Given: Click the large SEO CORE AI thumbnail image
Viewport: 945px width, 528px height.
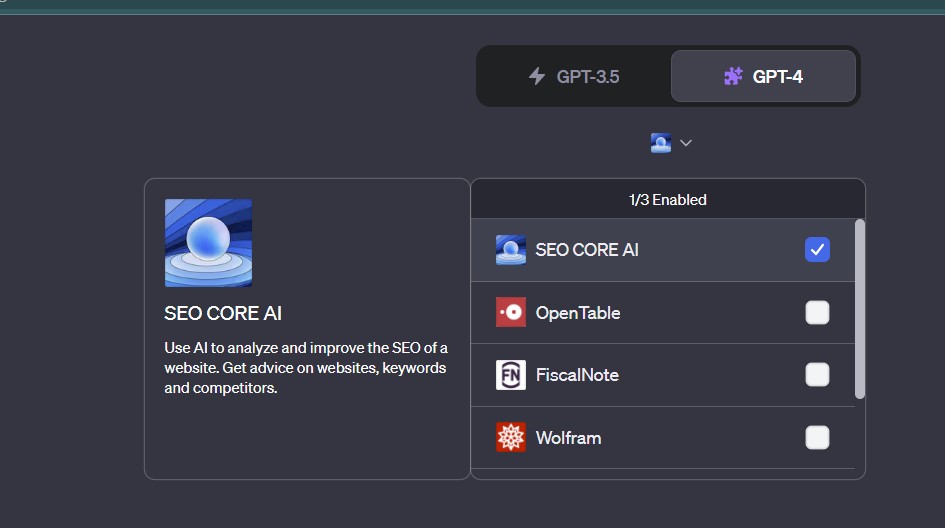Looking at the screenshot, I should coord(209,243).
